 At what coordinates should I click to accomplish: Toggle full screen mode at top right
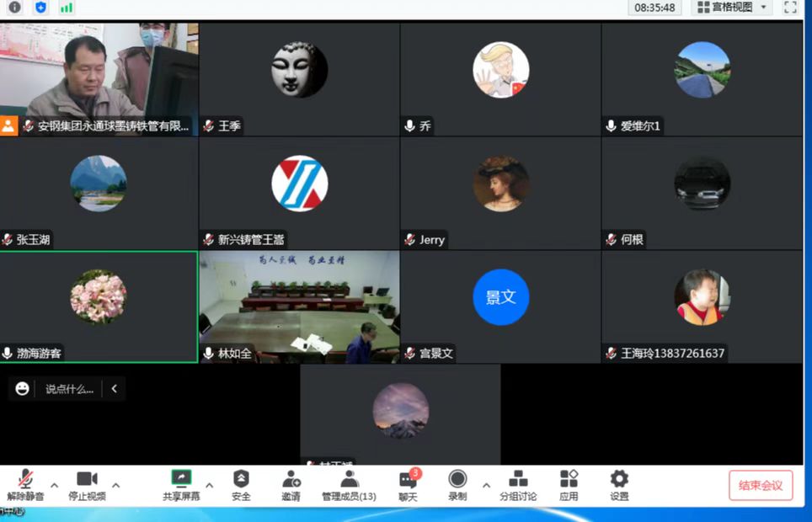click(790, 8)
